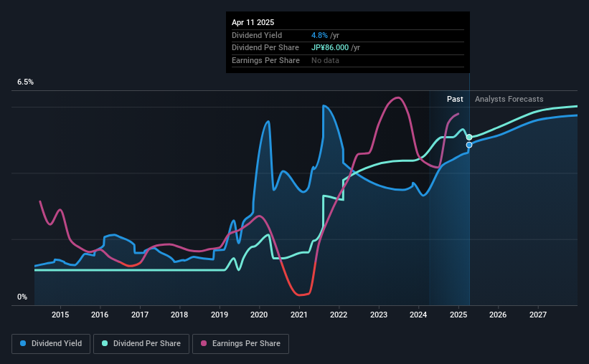The width and height of the screenshot is (589, 364).
Task: Click the 2023 x-axis label
Action: (379, 315)
